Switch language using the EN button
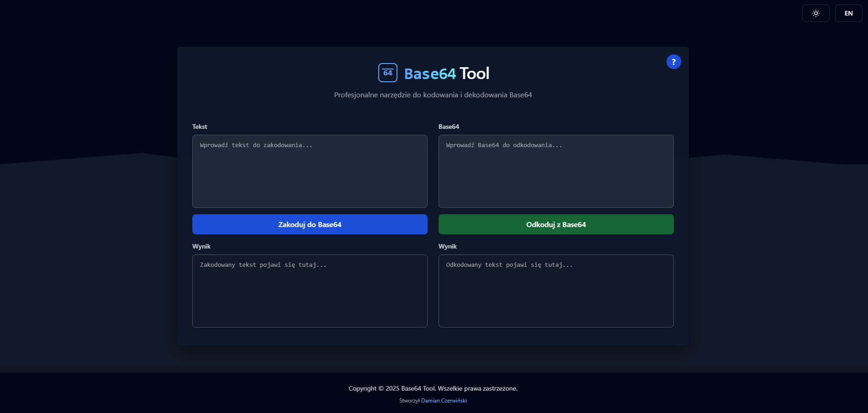868x413 pixels. (x=848, y=13)
